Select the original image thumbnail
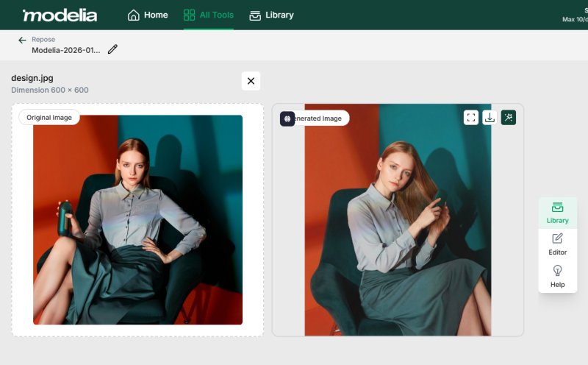588x365 pixels. 137,220
